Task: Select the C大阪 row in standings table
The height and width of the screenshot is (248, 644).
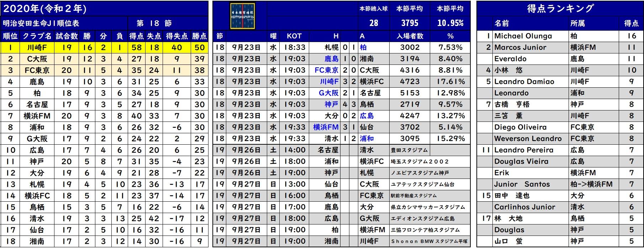Action: (x=105, y=59)
